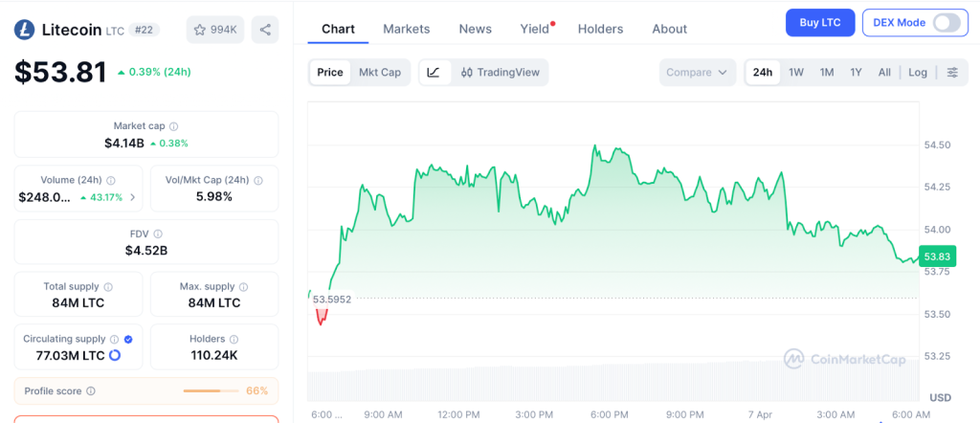
Task: Click the Buy LTC button
Action: [819, 23]
